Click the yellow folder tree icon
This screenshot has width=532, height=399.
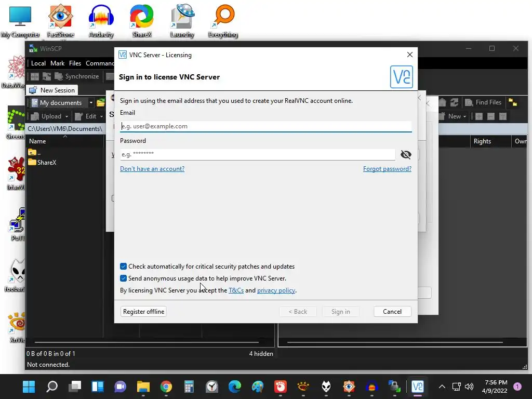tap(513, 102)
